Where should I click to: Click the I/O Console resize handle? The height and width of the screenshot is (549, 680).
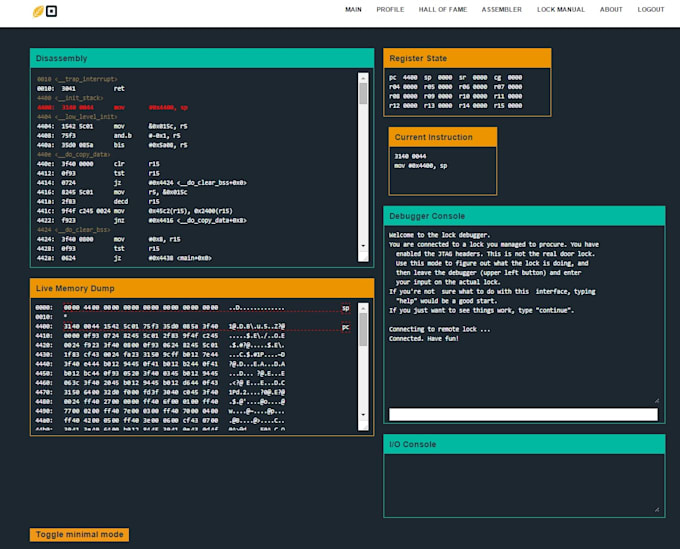[x=655, y=509]
